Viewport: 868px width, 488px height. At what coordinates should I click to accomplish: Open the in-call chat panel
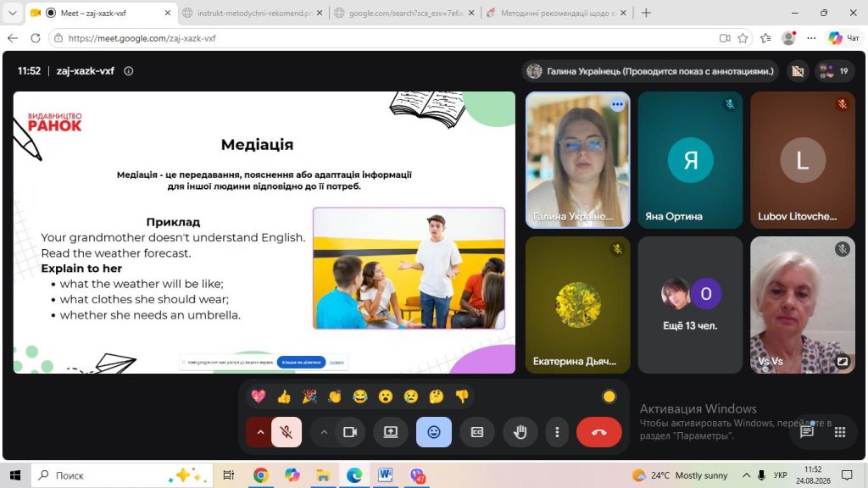pyautogui.click(x=807, y=432)
